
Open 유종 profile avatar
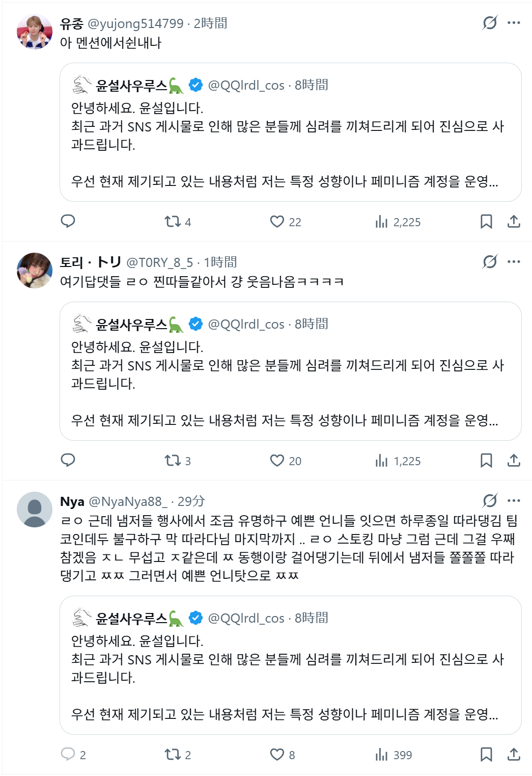(35, 32)
